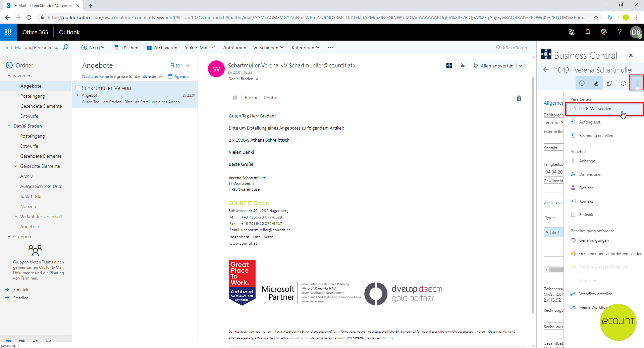
Task: Open the Office 365 app launcher grid
Action: coord(8,32)
